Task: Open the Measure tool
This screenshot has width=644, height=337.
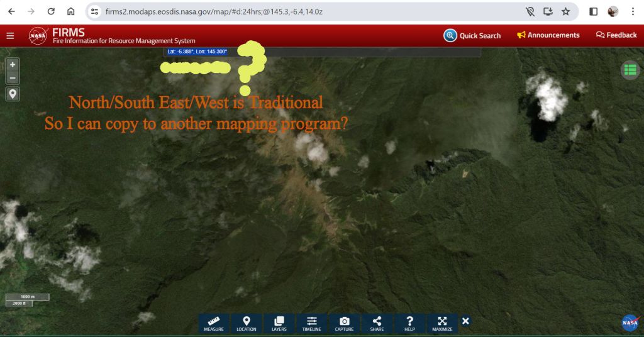Action: click(x=214, y=324)
